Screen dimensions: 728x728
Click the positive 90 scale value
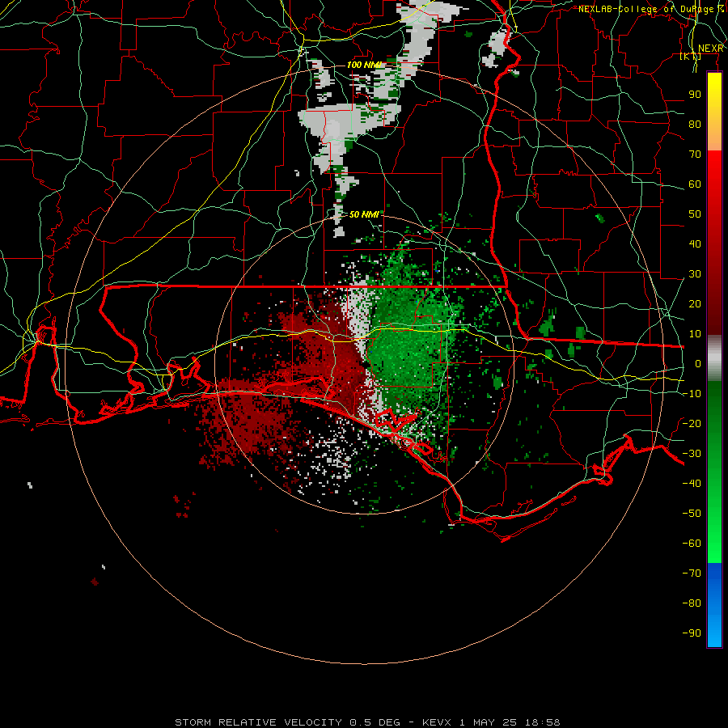(x=695, y=95)
